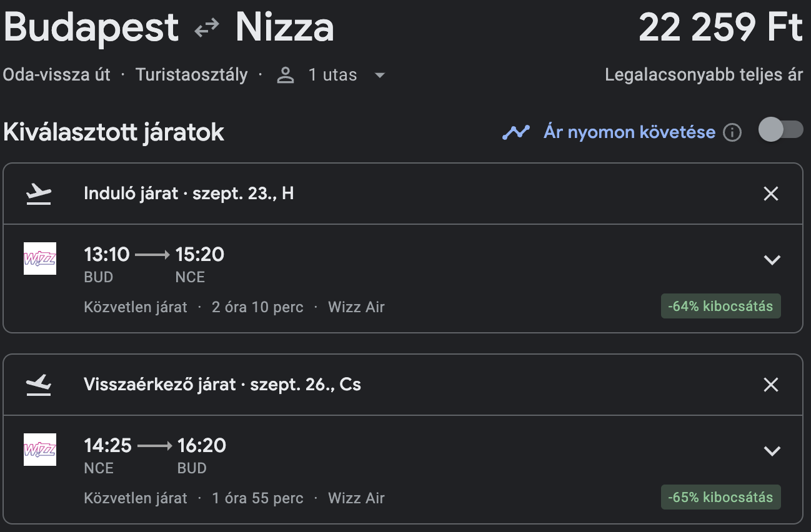Image resolution: width=811 pixels, height=532 pixels.
Task: Click the Induló járat szept. 23. header
Action: (x=189, y=194)
